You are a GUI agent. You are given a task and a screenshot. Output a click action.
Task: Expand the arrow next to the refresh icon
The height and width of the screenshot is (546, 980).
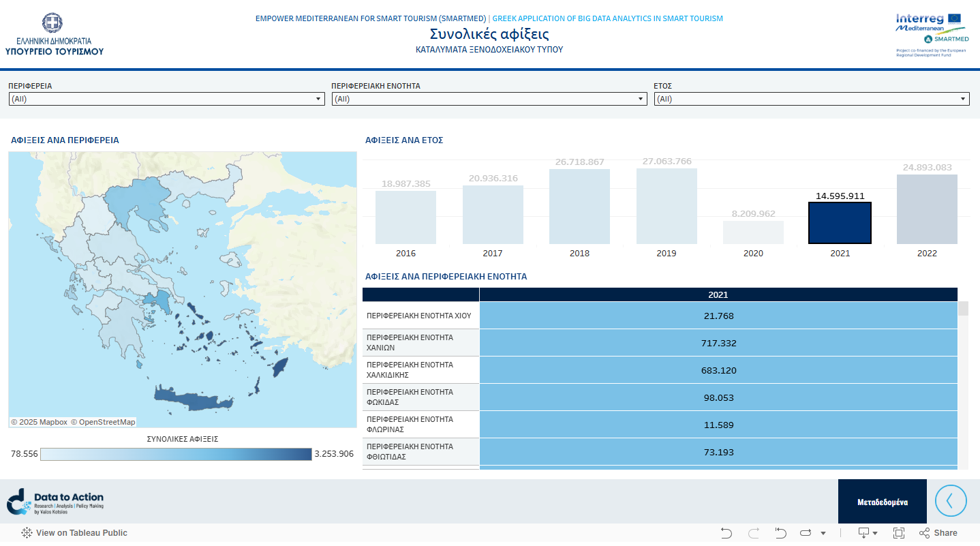(823, 533)
